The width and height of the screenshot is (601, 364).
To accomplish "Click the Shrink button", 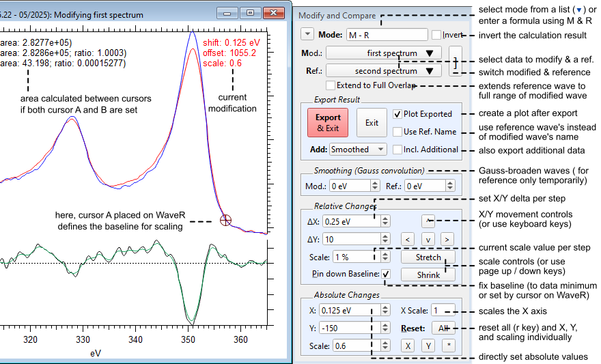I will (428, 275).
